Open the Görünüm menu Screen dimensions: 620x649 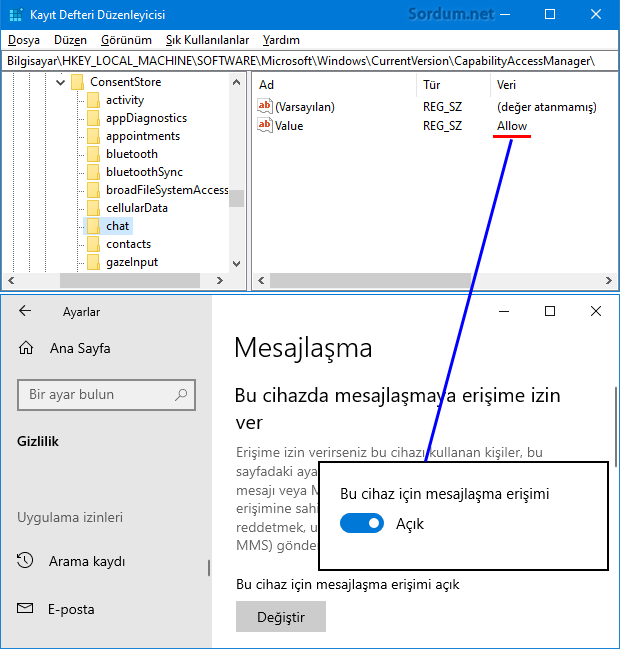click(126, 40)
